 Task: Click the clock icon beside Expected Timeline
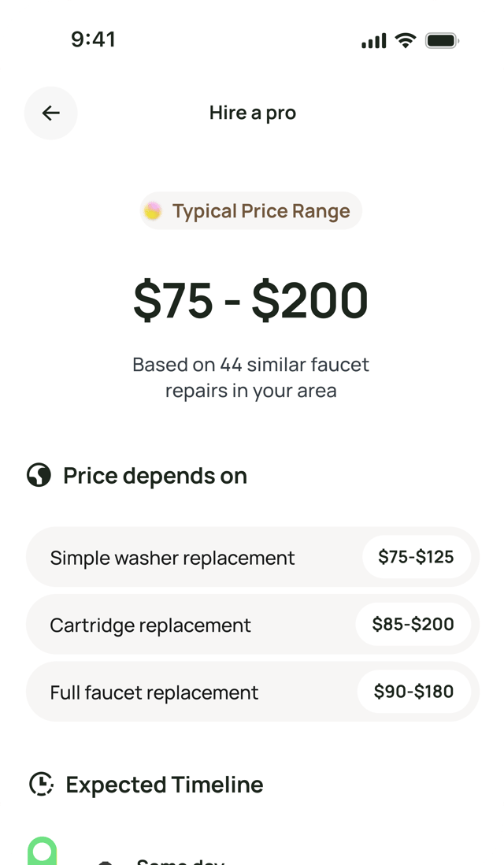pyautogui.click(x=41, y=784)
